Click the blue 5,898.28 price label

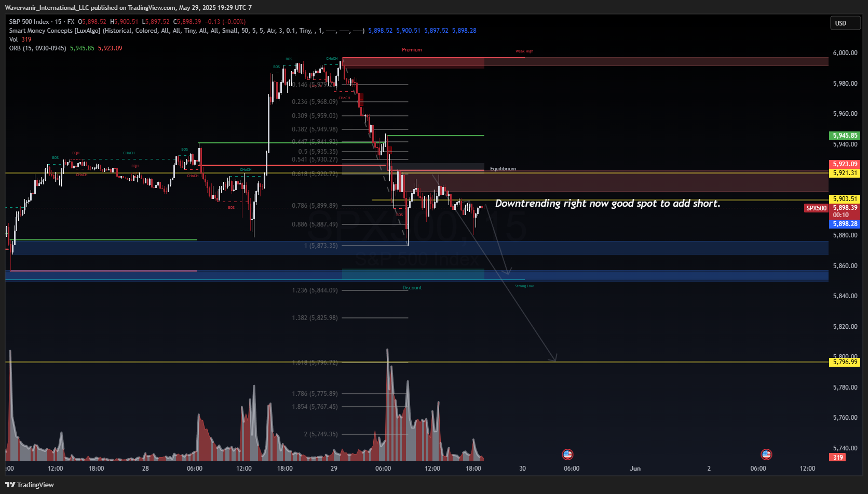[845, 224]
